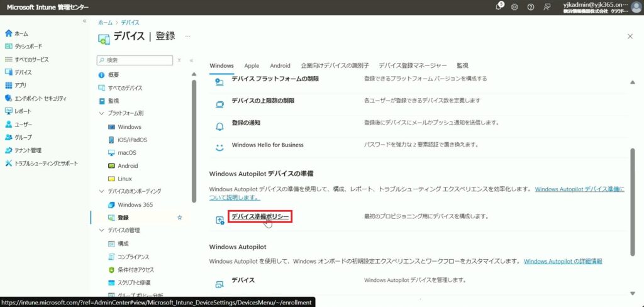Click the Windows platform icon in menu
This screenshot has width=644, height=307.
(111, 127)
